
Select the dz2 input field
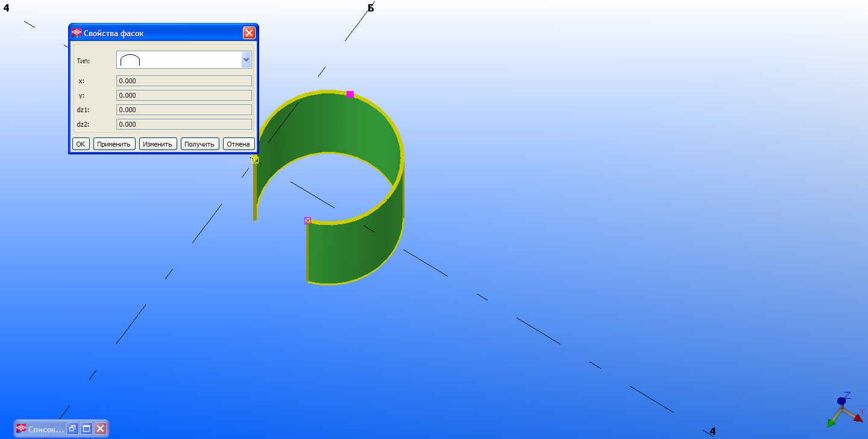pos(183,124)
